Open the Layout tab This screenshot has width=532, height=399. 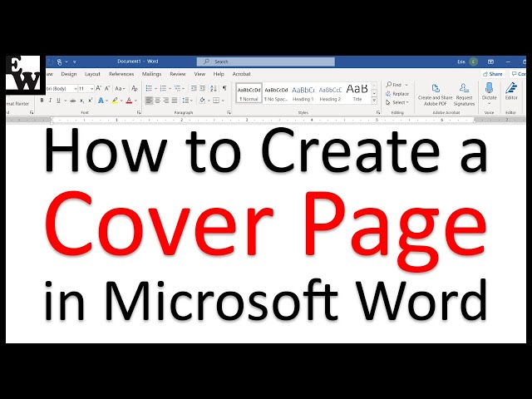pos(92,74)
